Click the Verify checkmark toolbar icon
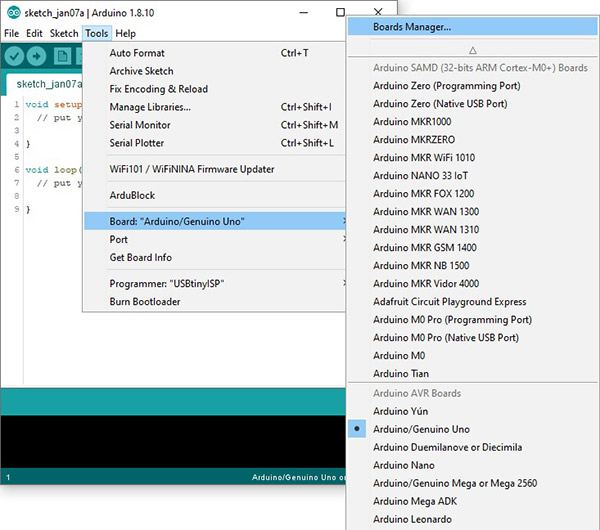This screenshot has height=530, width=600. 14,56
